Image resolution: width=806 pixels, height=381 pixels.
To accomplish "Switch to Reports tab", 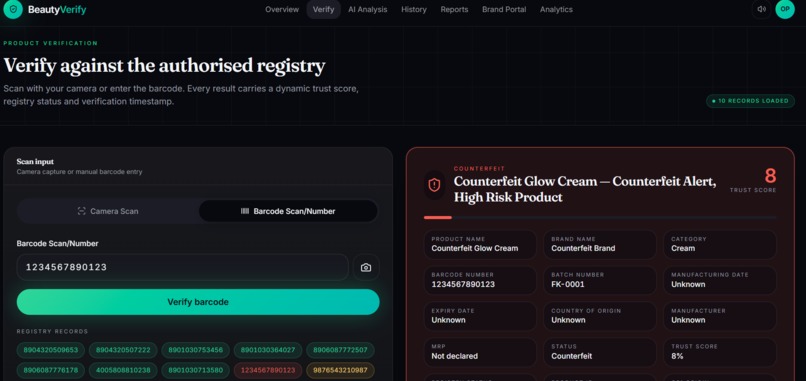I will click(454, 10).
